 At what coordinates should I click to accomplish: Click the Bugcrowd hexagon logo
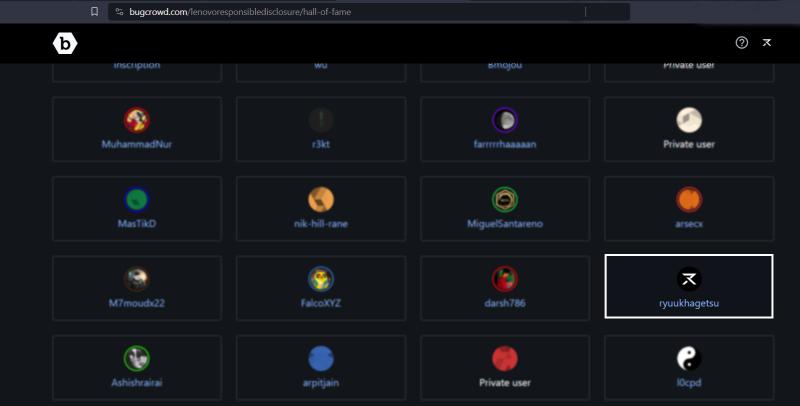coord(65,44)
